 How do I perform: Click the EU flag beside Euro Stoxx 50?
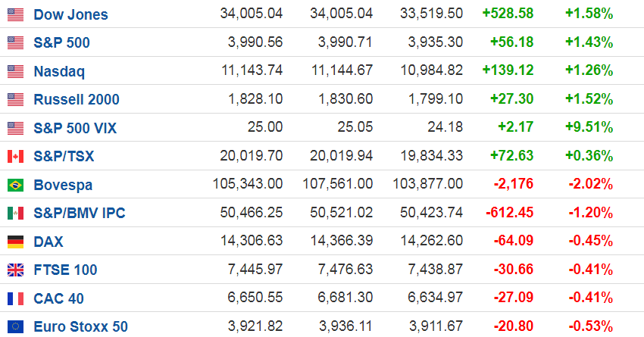click(15, 327)
